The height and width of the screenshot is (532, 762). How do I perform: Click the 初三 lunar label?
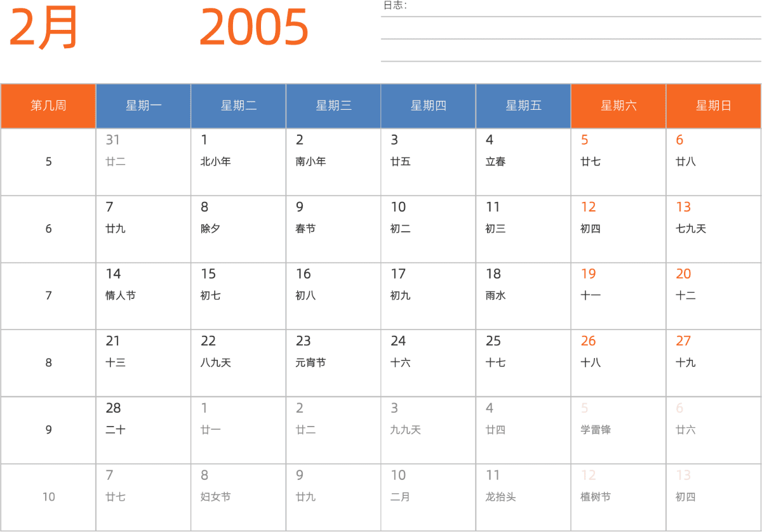(x=496, y=229)
